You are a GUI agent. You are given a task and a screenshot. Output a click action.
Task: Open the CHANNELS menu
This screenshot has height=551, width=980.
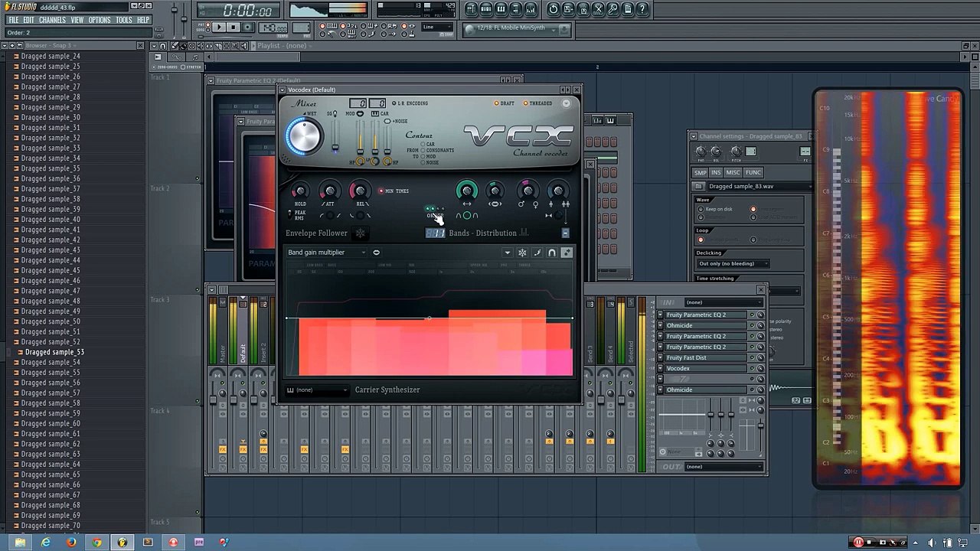[x=52, y=20]
